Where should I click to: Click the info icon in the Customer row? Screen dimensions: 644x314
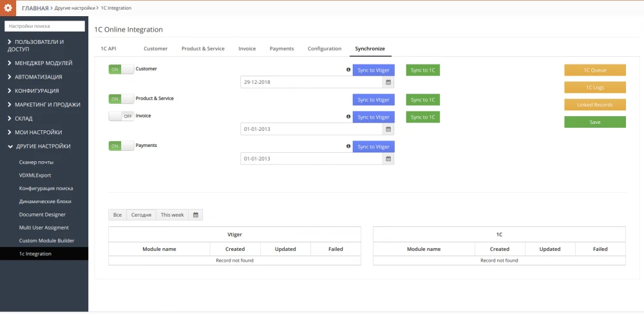pyautogui.click(x=348, y=70)
